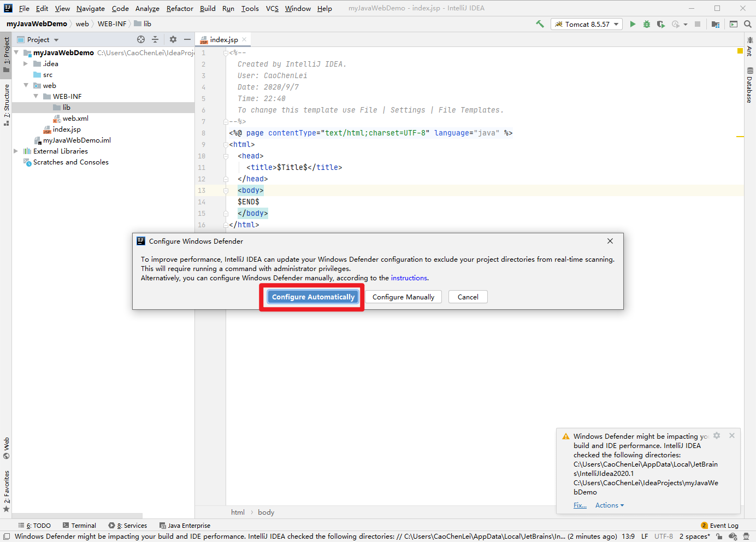Run with Coverage shield icon
This screenshot has height=542, width=756.
(x=661, y=24)
